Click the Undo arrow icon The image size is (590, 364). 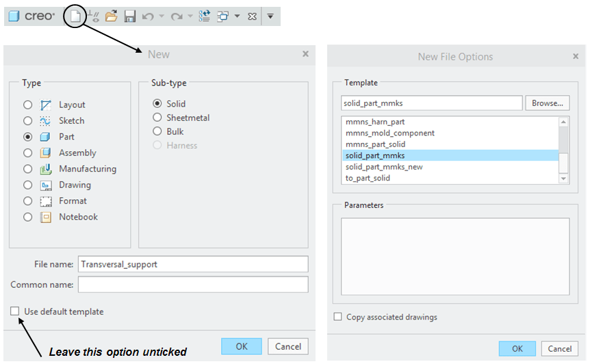[x=148, y=16]
